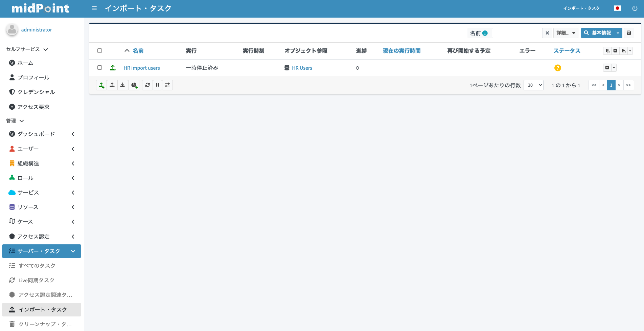Sort by ステータス column header

[x=567, y=51]
